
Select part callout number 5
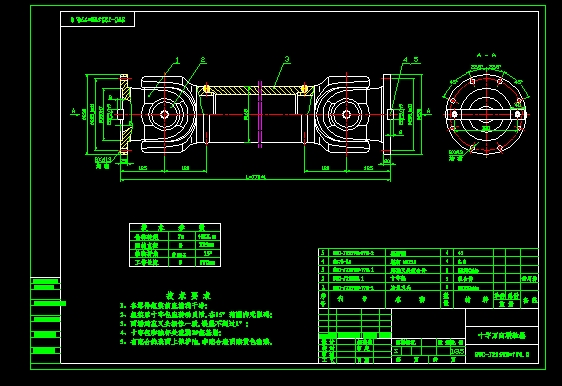[x=416, y=59]
